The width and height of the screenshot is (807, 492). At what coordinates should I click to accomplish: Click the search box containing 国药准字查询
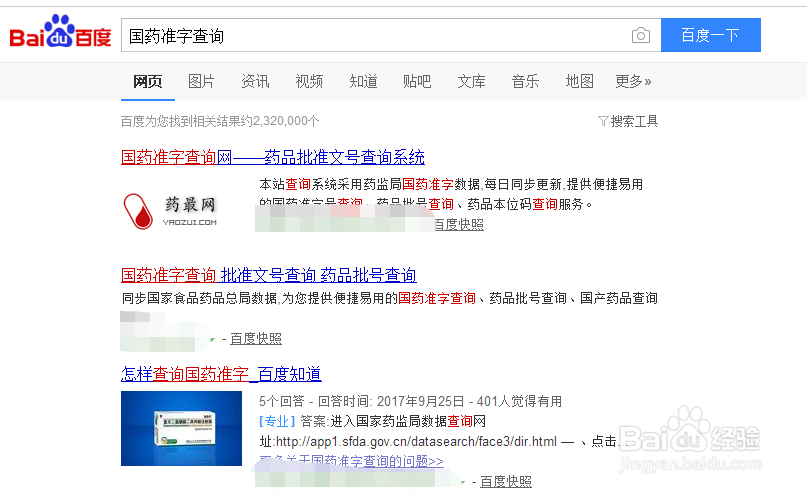[391, 35]
